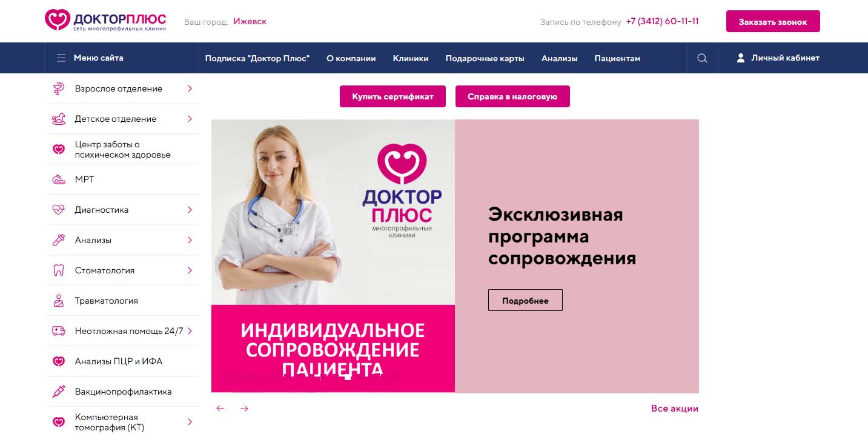The height and width of the screenshot is (434, 868).
Task: Go to next banner slide arrow
Action: (x=244, y=409)
